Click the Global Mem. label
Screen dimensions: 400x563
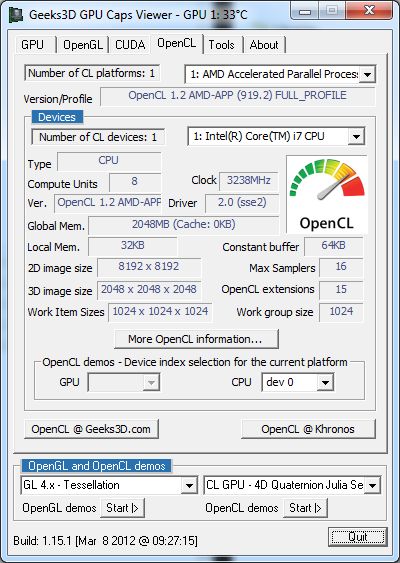(x=56, y=227)
